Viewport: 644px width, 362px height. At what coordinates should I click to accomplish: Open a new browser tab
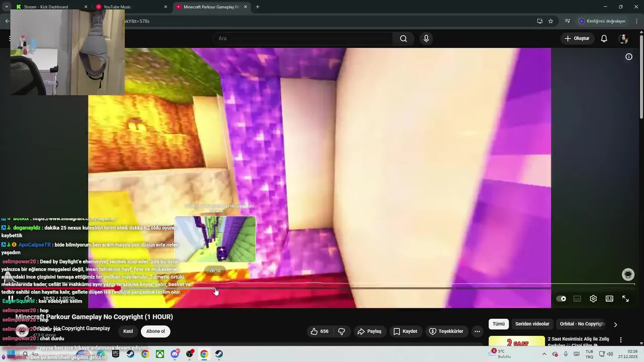coord(258,7)
